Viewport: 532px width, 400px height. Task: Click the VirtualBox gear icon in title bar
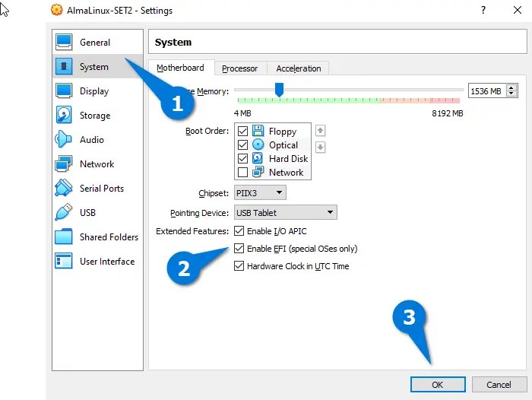57,10
